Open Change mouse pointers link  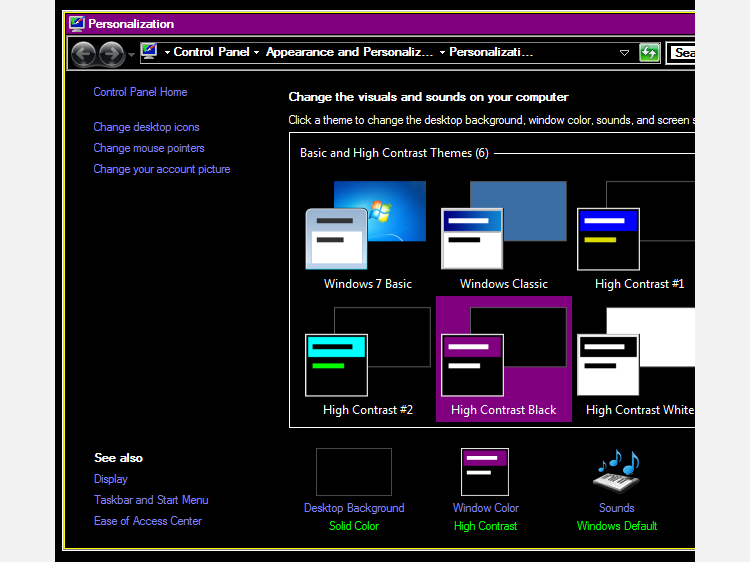149,148
